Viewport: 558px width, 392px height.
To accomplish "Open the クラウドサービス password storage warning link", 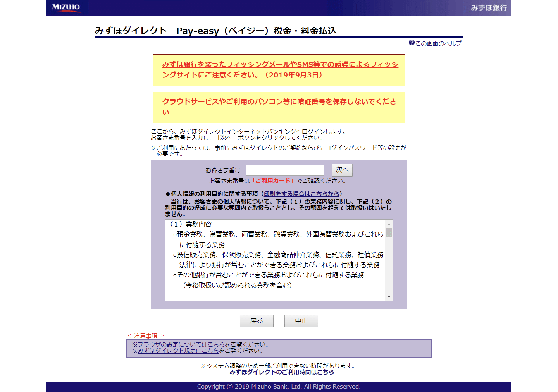I will point(279,107).
